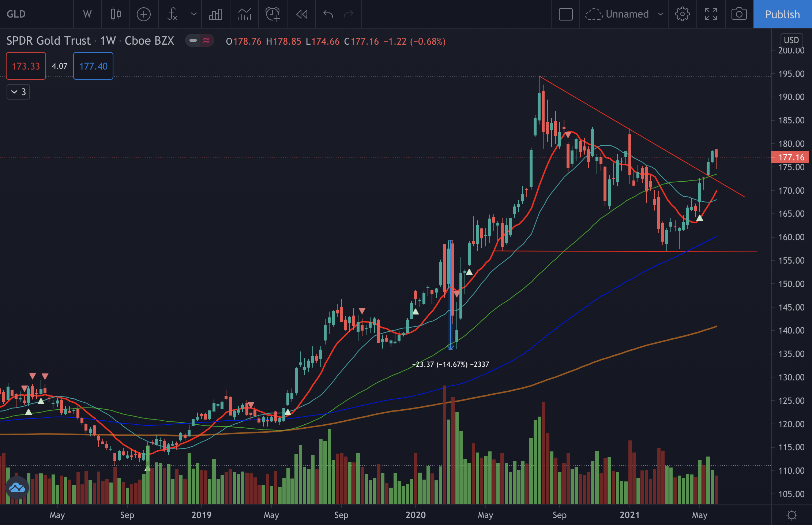Open chart settings gear
812x525 pixels.
pos(682,14)
